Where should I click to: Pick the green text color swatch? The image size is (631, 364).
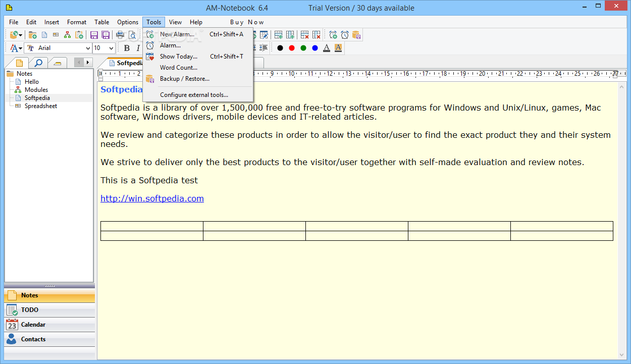pos(303,48)
